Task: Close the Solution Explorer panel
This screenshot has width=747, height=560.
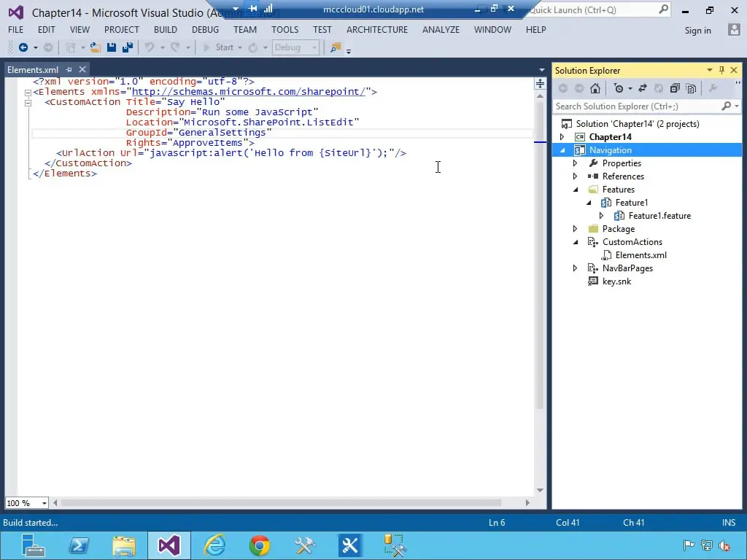Action: [734, 70]
